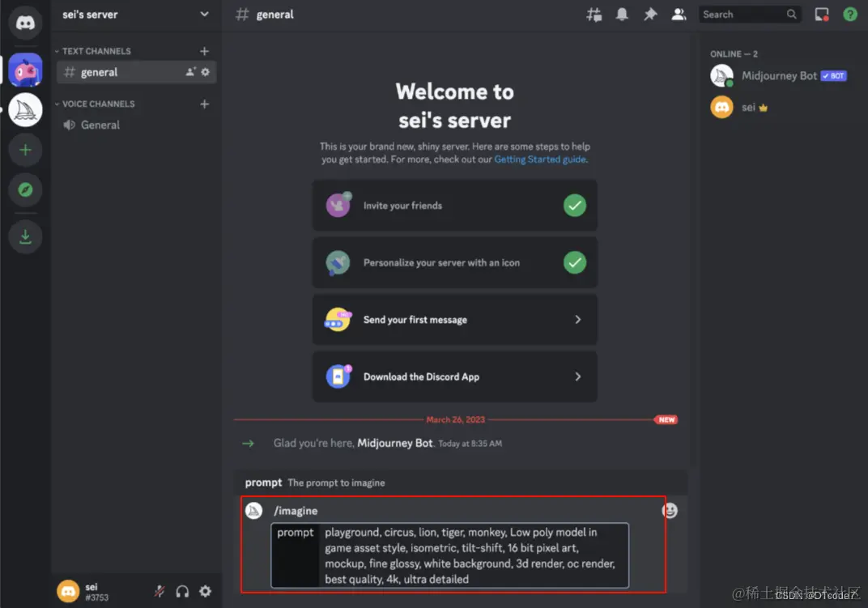Click sei user avatar in bottom panel
This screenshot has height=608, width=868.
coord(68,591)
